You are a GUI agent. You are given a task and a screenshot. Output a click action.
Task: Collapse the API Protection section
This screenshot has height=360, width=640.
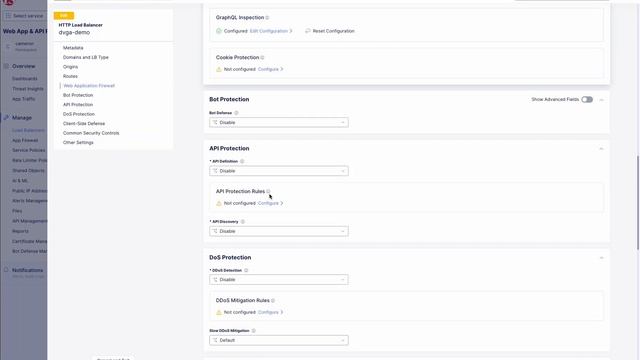click(601, 149)
